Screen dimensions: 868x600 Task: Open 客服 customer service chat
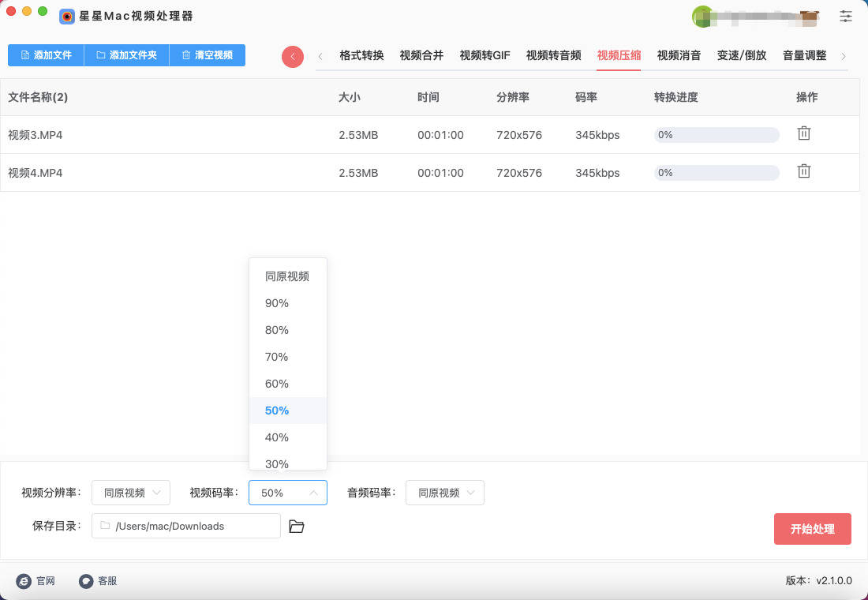click(x=87, y=581)
